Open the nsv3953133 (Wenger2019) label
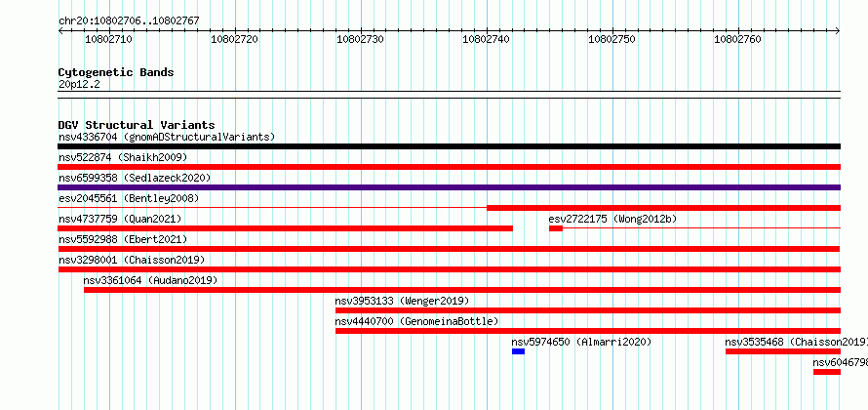The image size is (868, 410). [402, 301]
